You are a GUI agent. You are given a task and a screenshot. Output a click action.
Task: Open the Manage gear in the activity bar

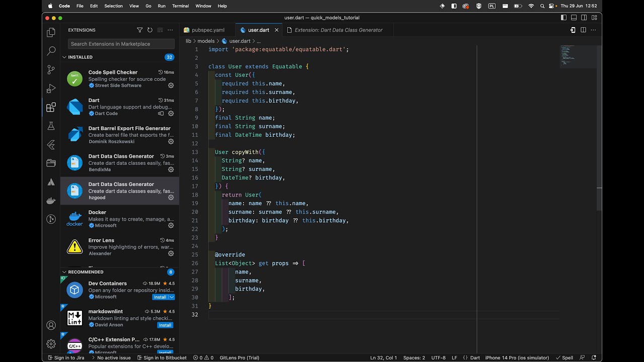point(51,344)
